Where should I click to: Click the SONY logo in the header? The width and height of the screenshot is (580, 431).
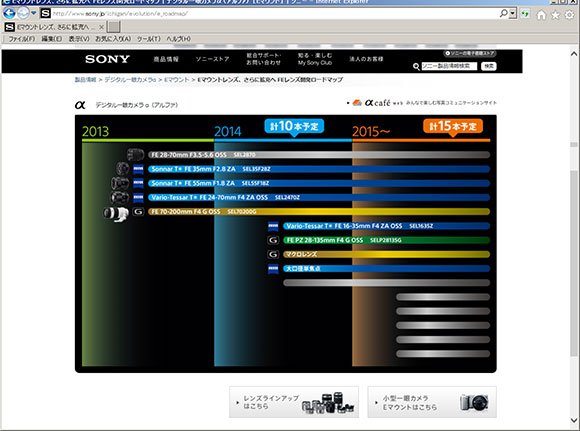[107, 59]
